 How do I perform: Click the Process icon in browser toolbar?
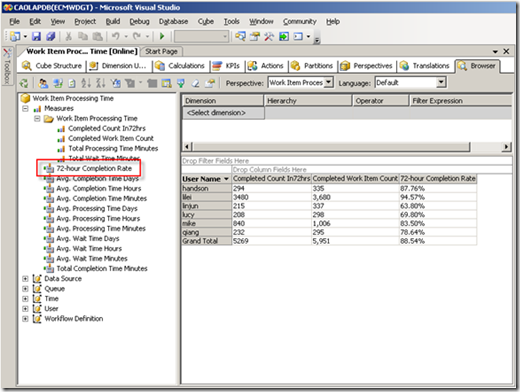tap(24, 83)
